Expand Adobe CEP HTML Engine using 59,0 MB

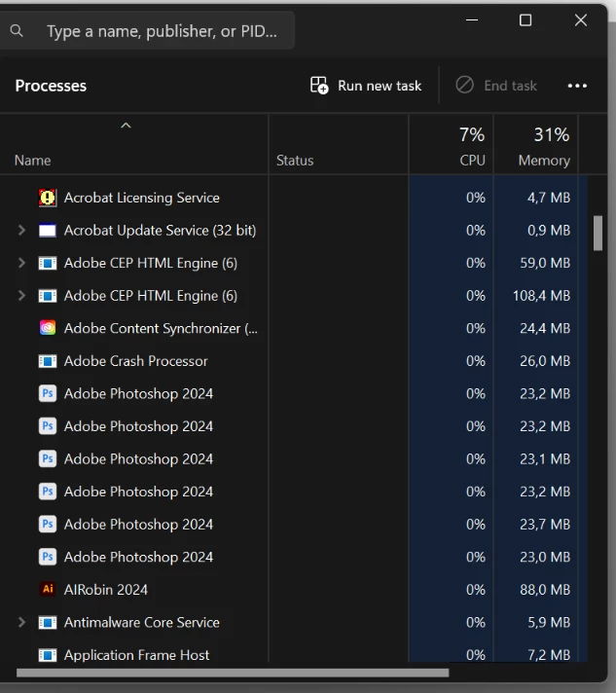click(x=21, y=263)
